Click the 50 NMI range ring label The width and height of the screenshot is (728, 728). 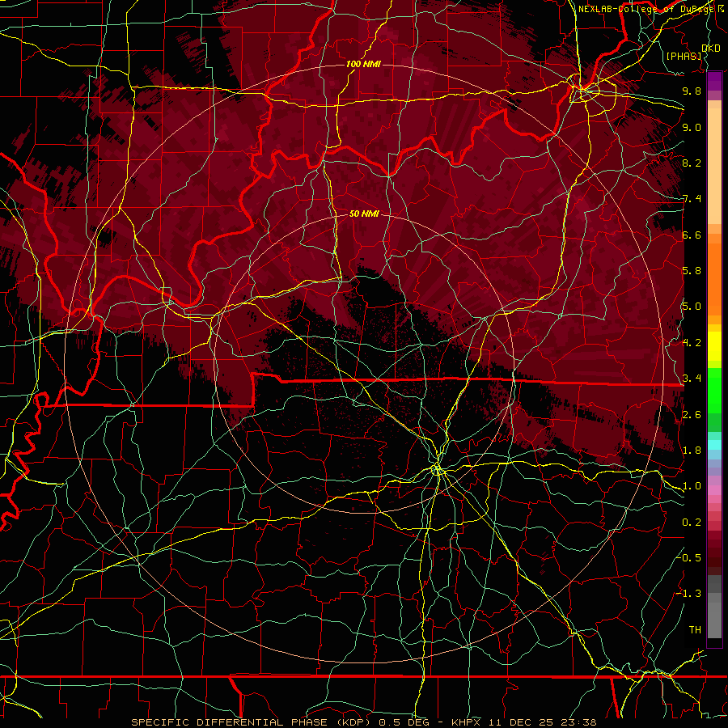(x=364, y=214)
